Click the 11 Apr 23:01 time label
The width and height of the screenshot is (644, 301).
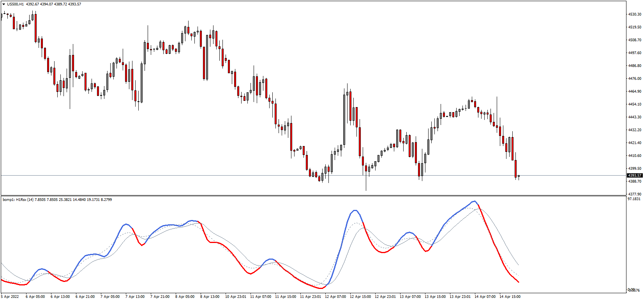[311, 297]
